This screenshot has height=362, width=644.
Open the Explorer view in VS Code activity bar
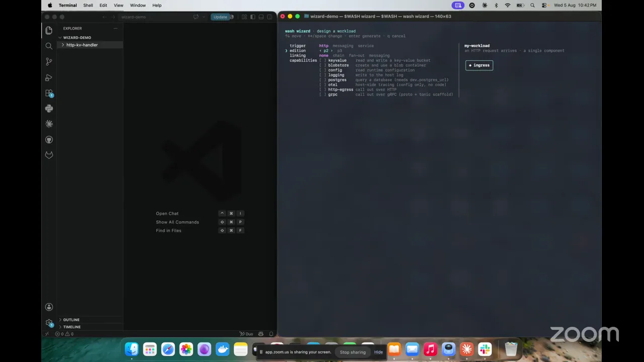(49, 30)
